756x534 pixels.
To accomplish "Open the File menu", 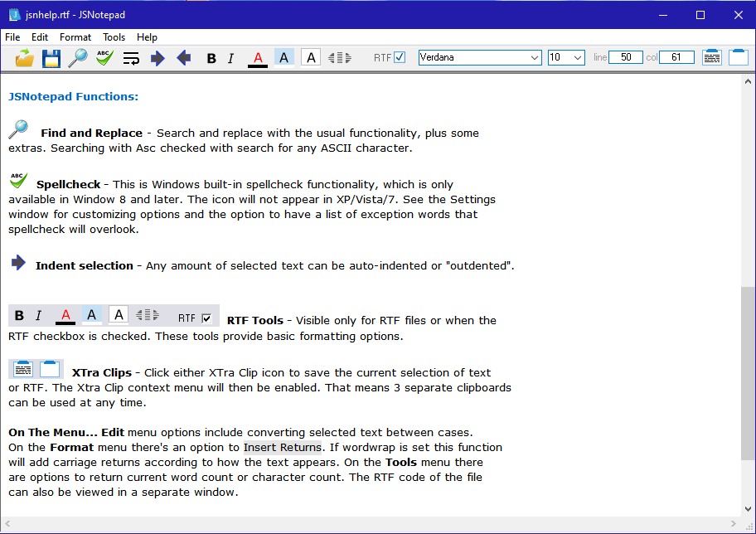I will [12, 37].
